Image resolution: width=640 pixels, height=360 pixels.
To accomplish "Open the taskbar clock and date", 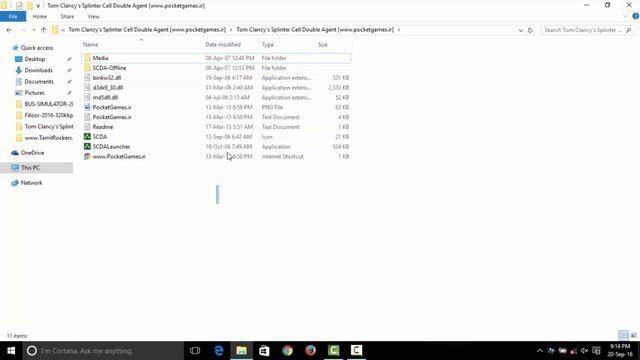I will 620,351.
